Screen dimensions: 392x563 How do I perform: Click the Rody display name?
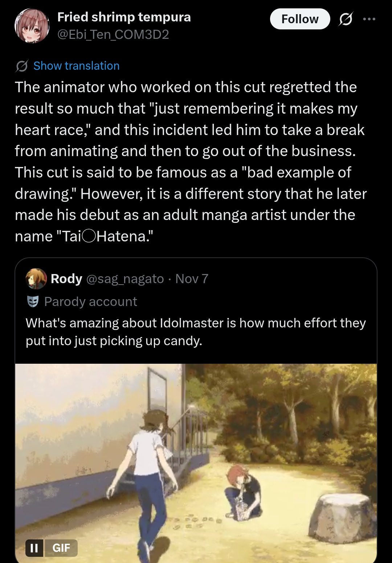tap(66, 279)
